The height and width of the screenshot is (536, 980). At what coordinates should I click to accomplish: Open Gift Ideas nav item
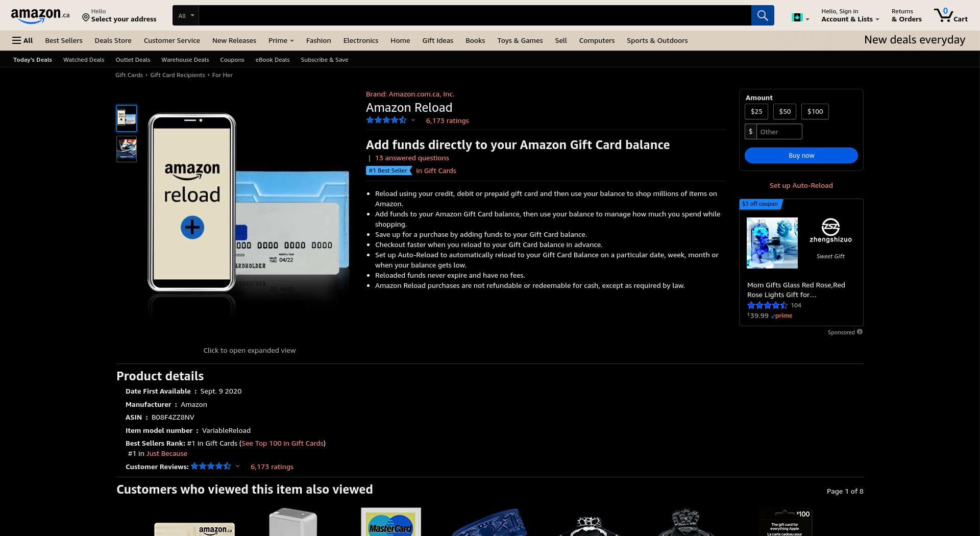tap(437, 40)
